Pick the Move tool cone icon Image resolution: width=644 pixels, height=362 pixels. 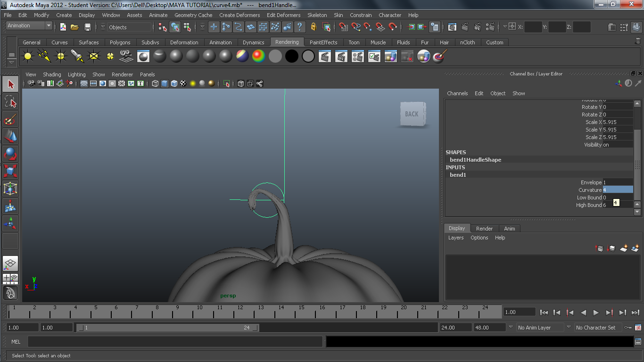tap(10, 136)
